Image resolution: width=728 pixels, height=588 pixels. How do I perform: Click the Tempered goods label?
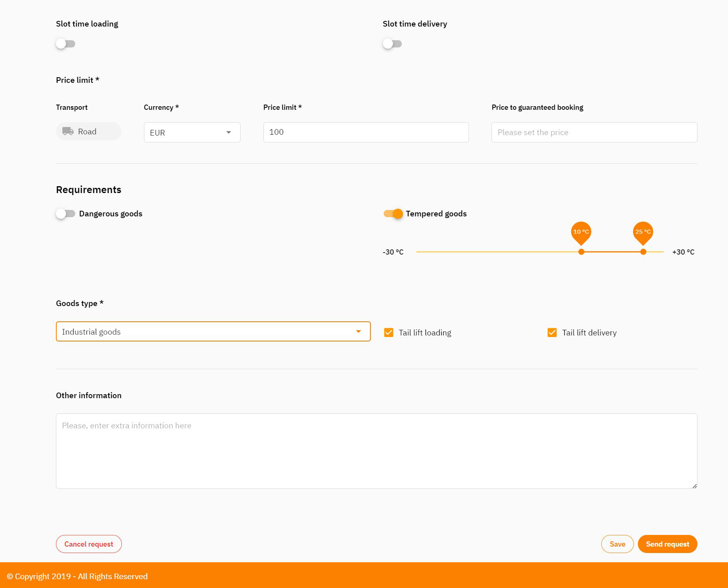tap(436, 214)
